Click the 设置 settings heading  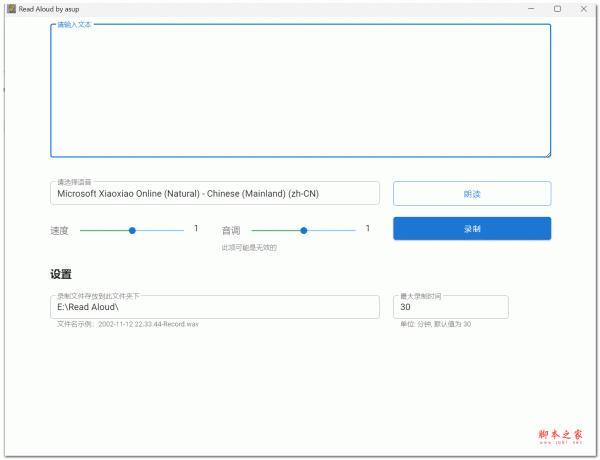(x=61, y=274)
